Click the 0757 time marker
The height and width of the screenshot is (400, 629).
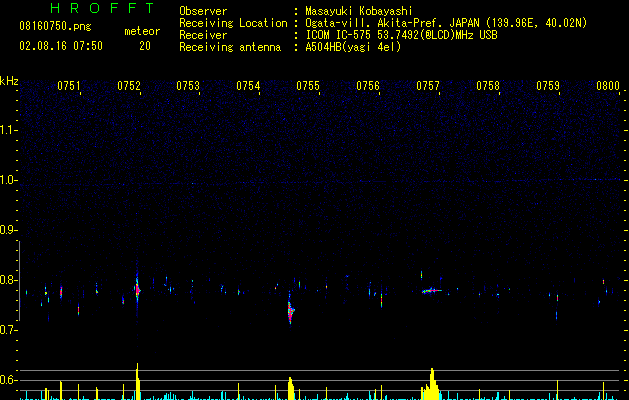coord(428,85)
